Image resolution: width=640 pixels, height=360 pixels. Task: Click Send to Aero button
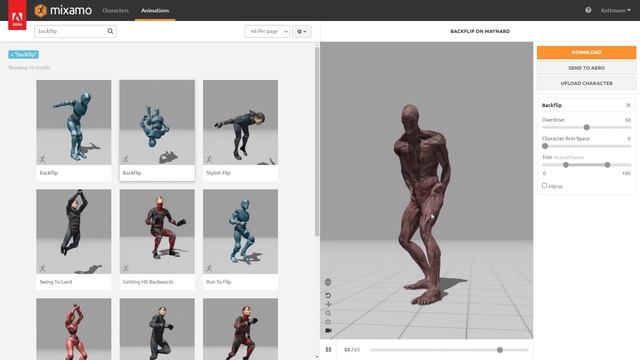click(x=586, y=68)
